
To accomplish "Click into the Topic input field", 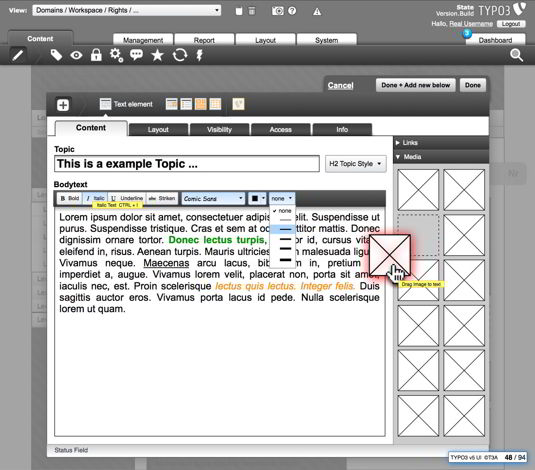I will click(x=187, y=164).
